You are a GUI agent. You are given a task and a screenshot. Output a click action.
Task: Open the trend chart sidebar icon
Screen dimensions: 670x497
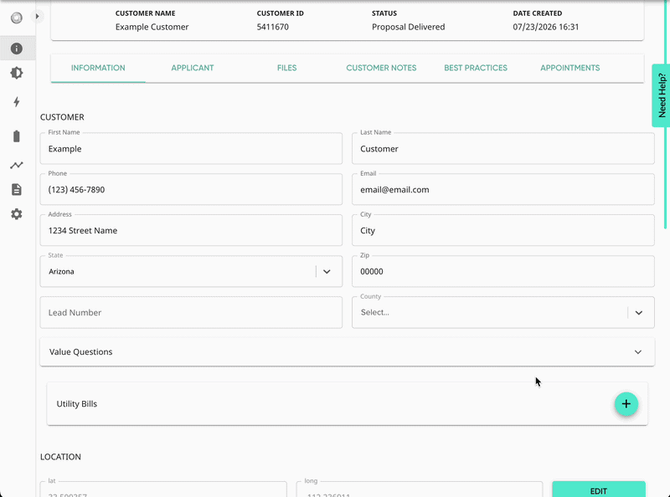click(x=17, y=165)
